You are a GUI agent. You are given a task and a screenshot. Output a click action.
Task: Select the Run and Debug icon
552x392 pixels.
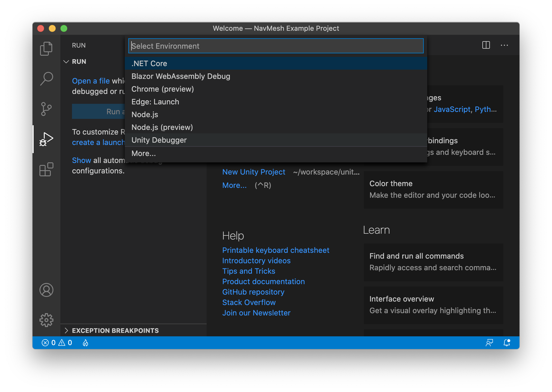pyautogui.click(x=47, y=139)
